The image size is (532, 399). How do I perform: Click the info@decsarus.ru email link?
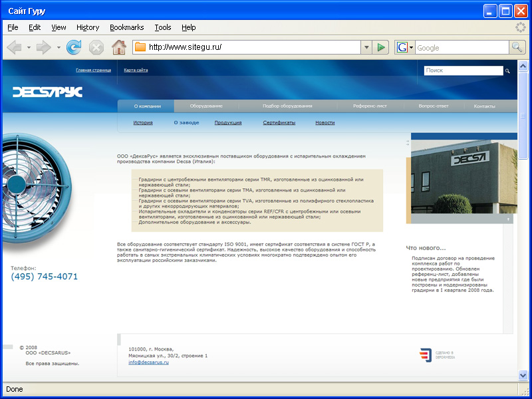click(x=148, y=362)
